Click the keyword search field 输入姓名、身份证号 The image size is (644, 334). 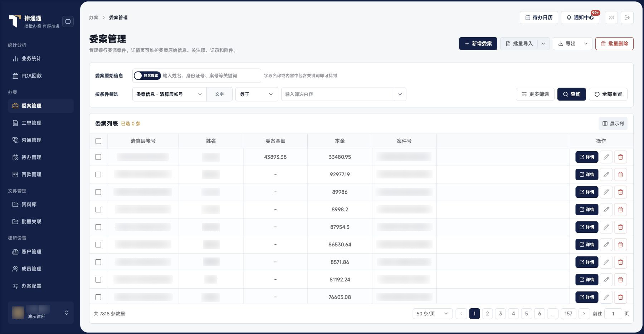210,75
